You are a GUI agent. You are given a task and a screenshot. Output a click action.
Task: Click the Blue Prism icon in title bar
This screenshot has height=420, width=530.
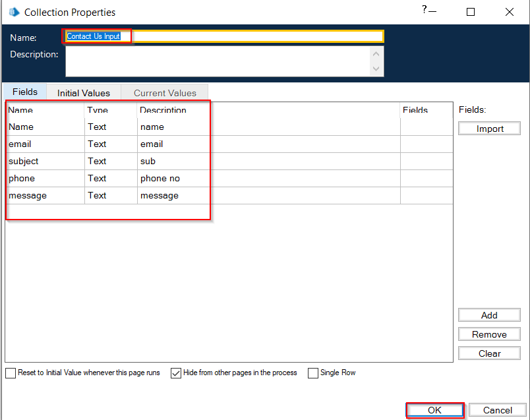(14, 12)
